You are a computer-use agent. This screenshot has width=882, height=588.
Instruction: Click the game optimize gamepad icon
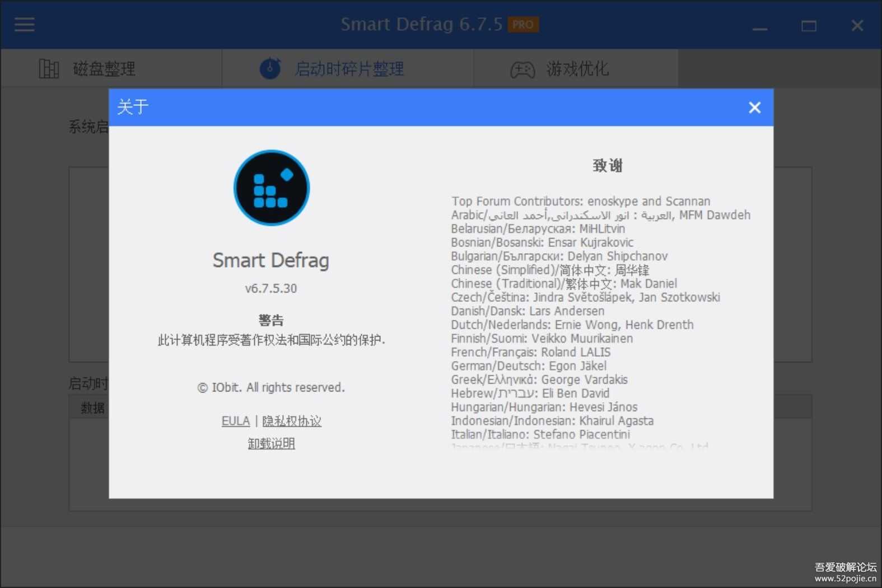pyautogui.click(x=522, y=69)
